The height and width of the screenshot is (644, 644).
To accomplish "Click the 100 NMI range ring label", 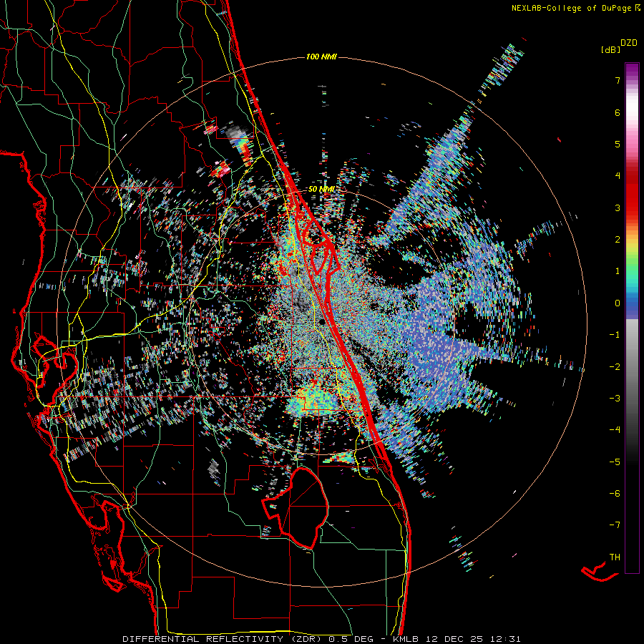I will click(321, 57).
